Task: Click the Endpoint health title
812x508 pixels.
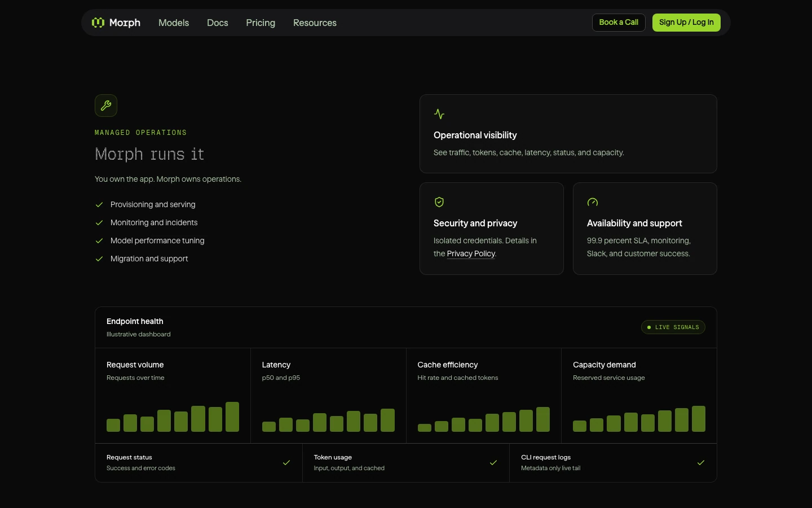Action: tap(135, 321)
